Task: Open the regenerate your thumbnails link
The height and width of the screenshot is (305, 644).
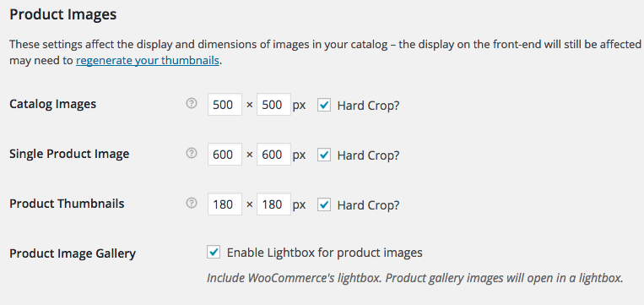Action: pyautogui.click(x=148, y=61)
